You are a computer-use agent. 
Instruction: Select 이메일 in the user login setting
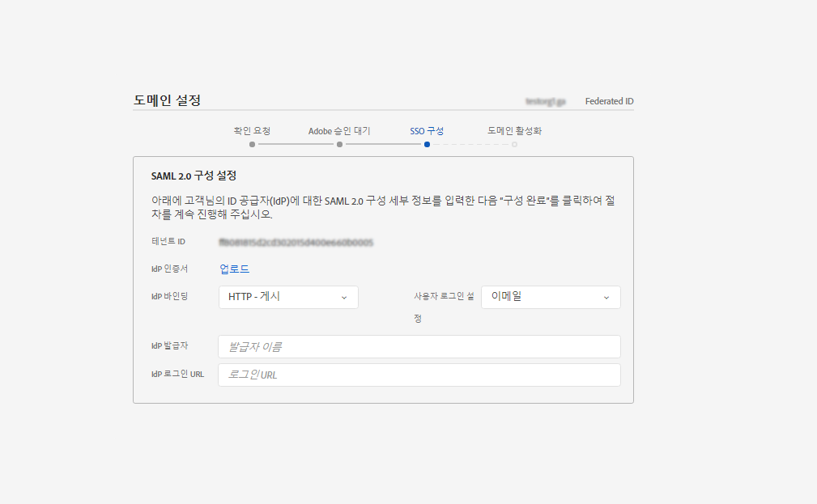[551, 297]
